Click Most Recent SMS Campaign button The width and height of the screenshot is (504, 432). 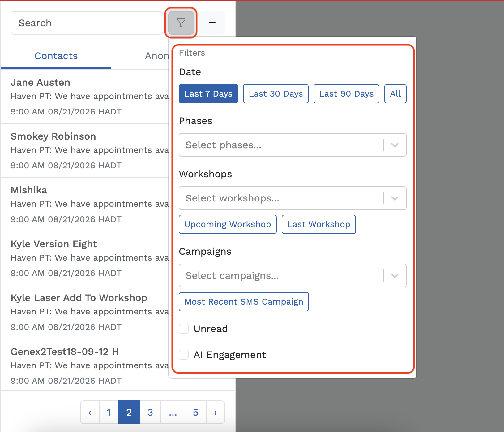244,302
